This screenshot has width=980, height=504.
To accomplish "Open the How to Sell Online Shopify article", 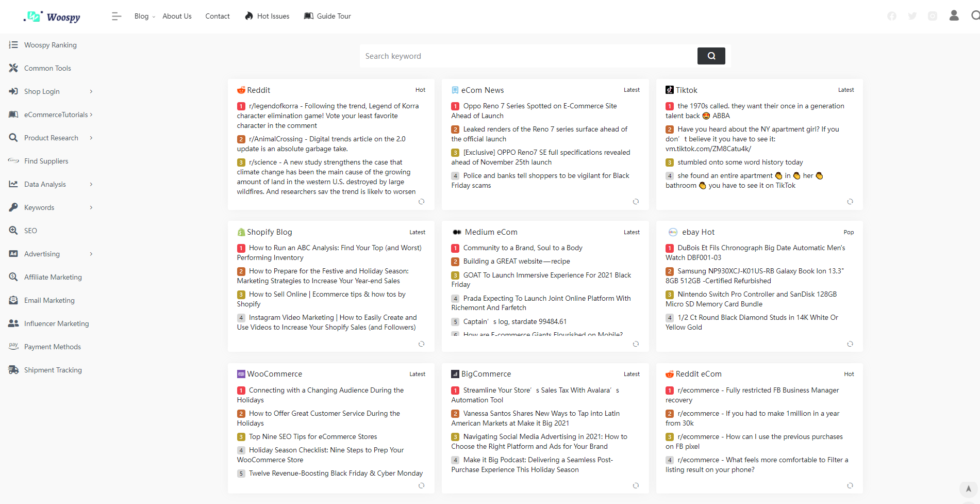I will click(x=321, y=299).
